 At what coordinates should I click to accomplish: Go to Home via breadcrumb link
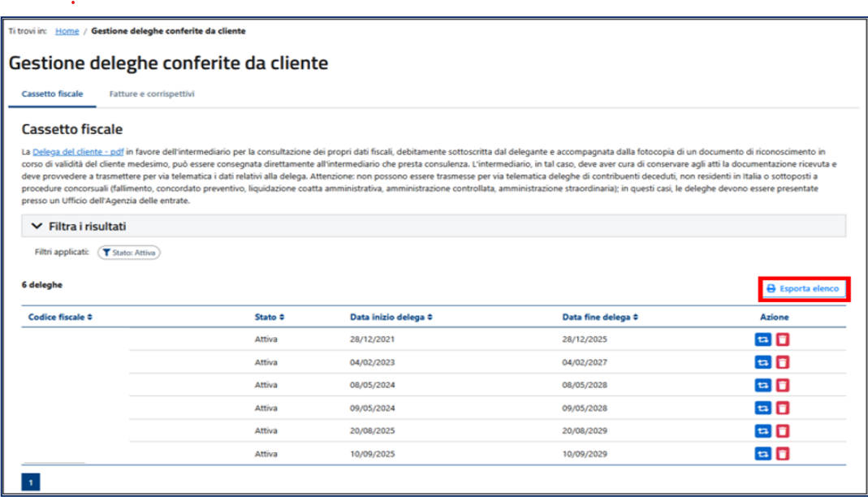(x=67, y=31)
